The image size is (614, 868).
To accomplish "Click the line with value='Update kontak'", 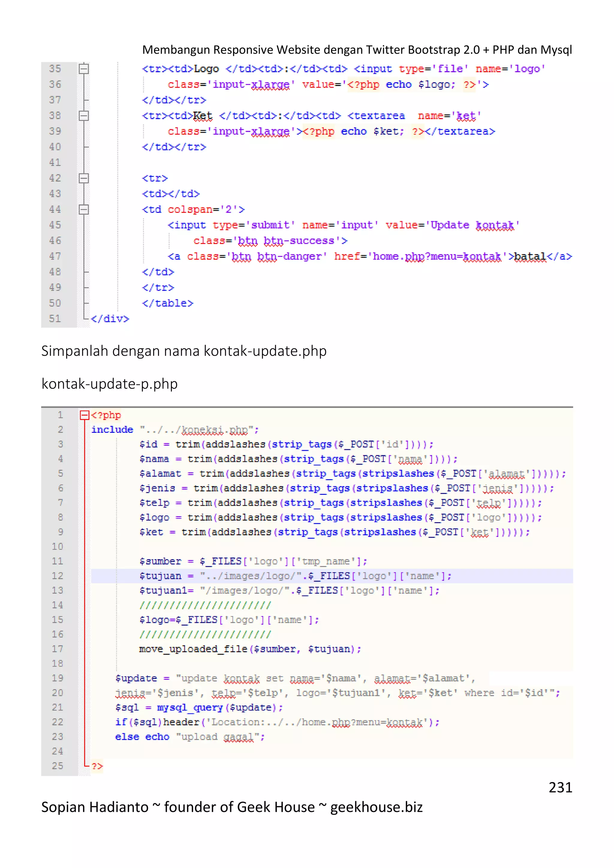I will (x=344, y=225).
